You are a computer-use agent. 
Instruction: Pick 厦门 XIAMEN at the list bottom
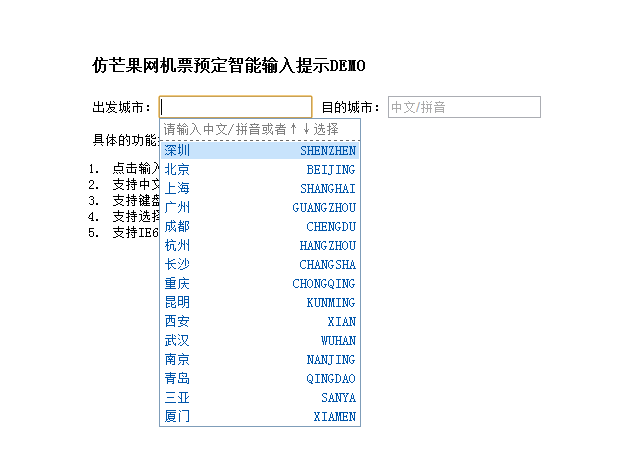coord(260,417)
